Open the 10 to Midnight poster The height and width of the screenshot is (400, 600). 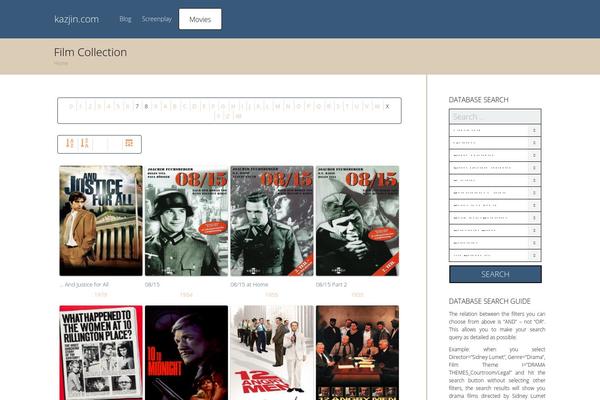[186, 353]
